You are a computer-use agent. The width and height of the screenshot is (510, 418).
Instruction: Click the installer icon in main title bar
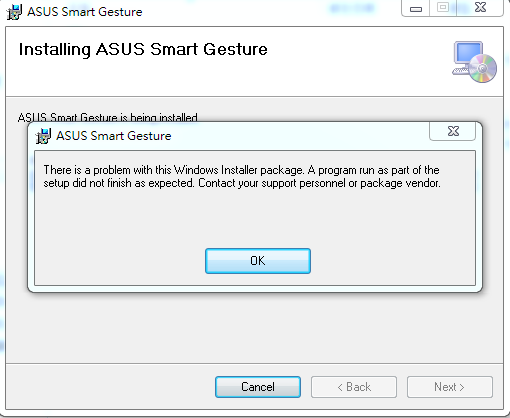[x=14, y=12]
